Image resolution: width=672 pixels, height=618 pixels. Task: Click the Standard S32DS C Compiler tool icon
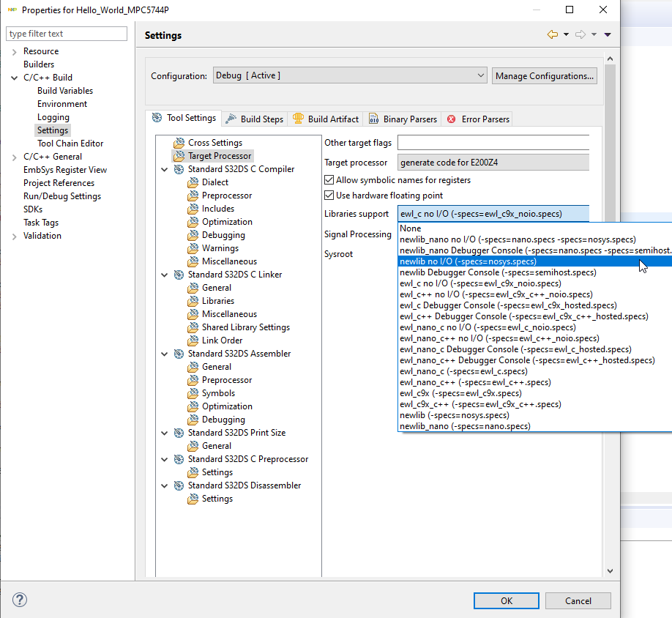click(179, 169)
